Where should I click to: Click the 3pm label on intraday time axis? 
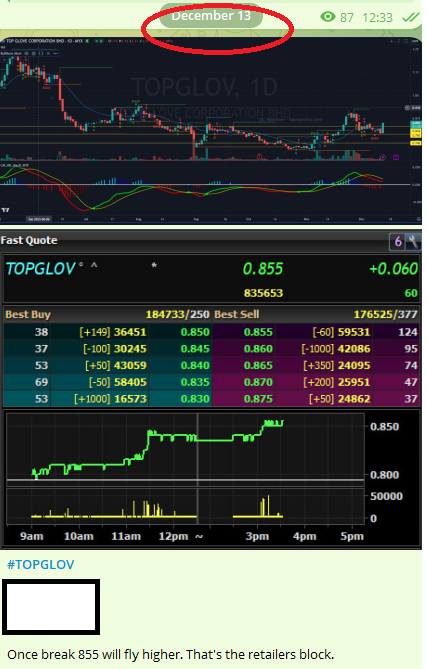point(257,536)
